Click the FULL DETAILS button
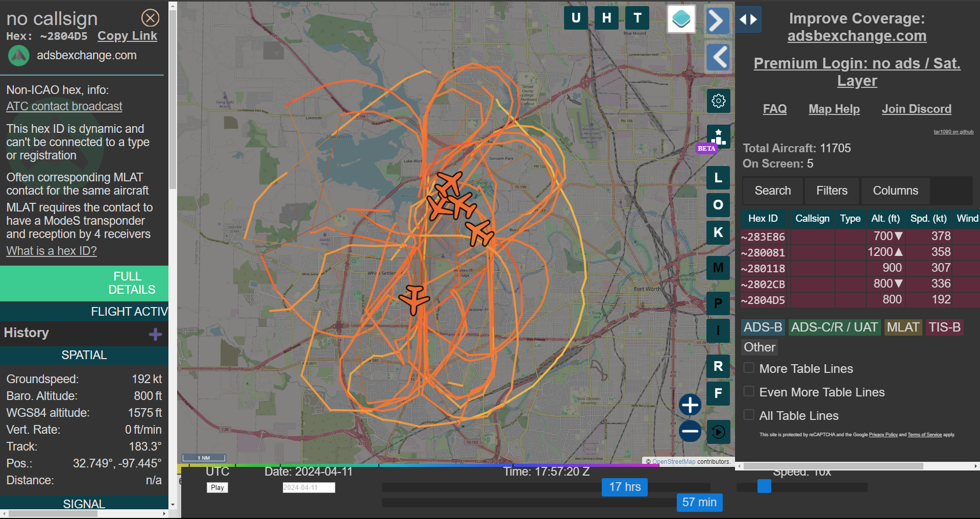 (84, 283)
